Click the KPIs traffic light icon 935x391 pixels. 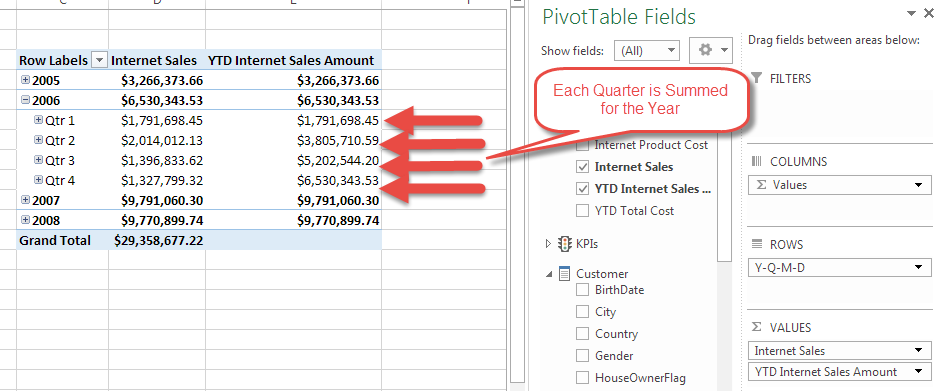(x=564, y=244)
